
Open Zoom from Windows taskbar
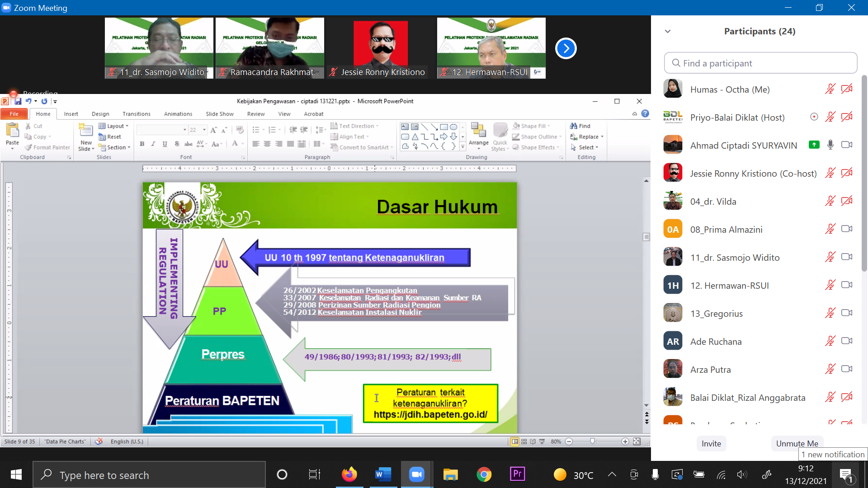[416, 474]
